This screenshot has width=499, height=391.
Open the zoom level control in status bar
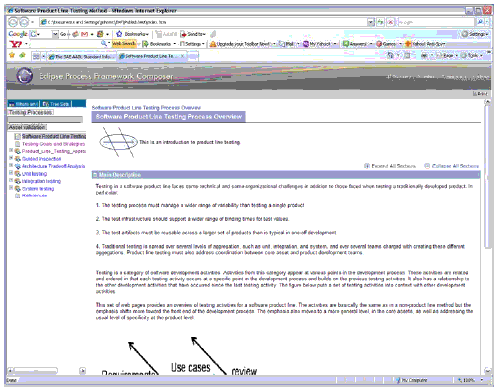click(x=470, y=380)
